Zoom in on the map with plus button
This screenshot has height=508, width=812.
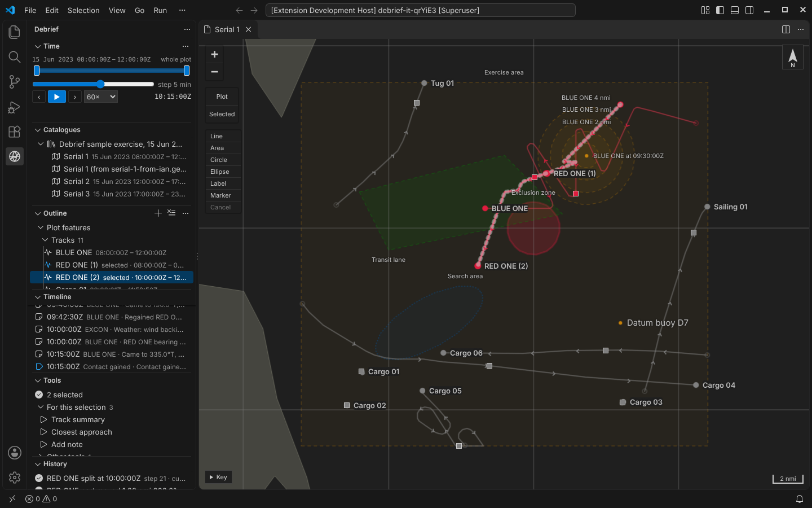214,54
